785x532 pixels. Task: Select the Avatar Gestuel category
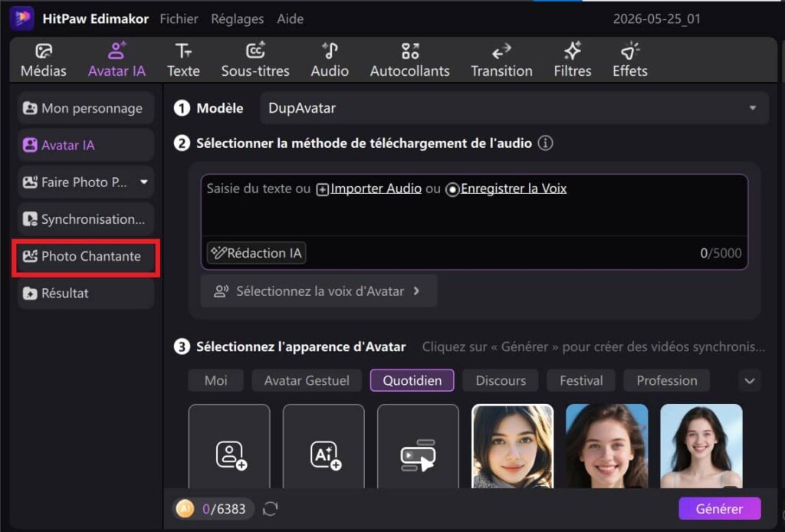point(307,380)
